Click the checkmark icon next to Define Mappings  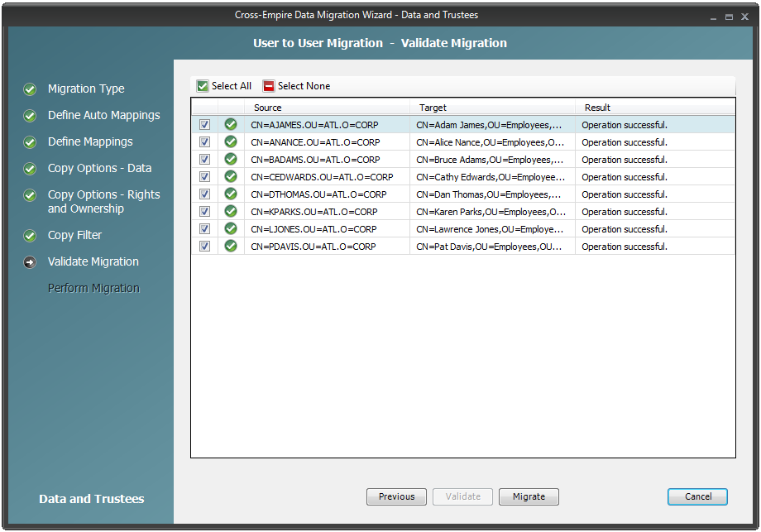[30, 142]
